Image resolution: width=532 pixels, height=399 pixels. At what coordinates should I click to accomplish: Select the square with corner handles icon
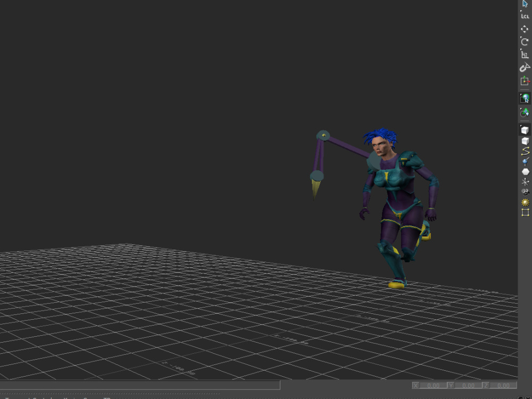coord(525,213)
